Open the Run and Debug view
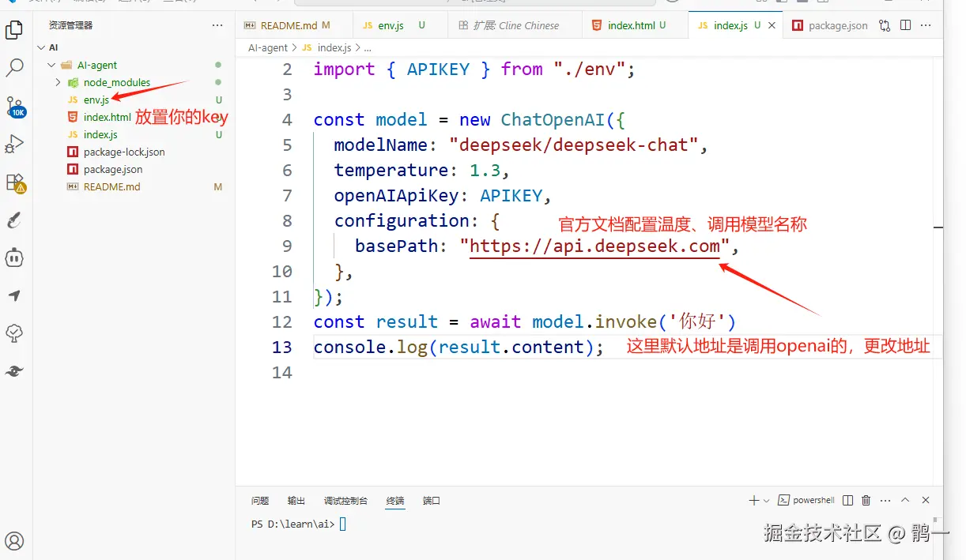Viewport: 966px width, 560px height. click(14, 144)
